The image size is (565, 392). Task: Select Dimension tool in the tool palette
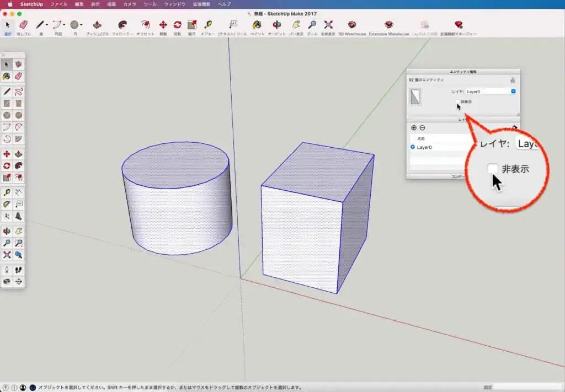[18, 192]
